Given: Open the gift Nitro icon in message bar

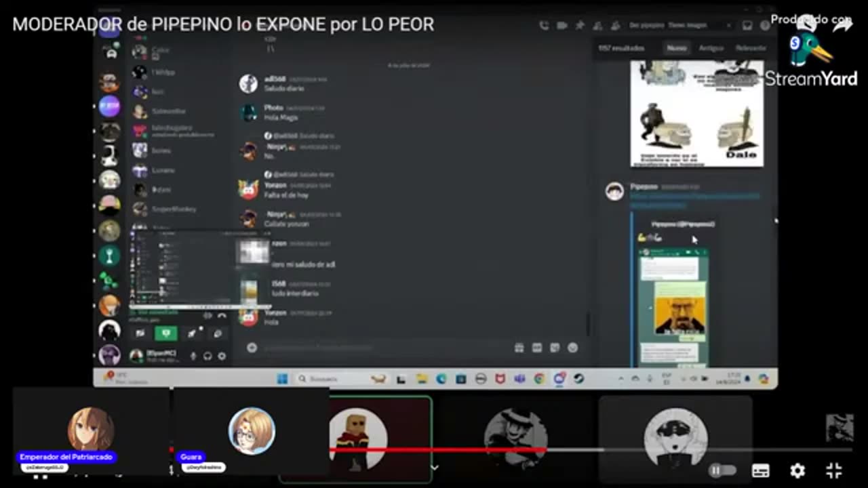Looking at the screenshot, I should click(x=519, y=348).
